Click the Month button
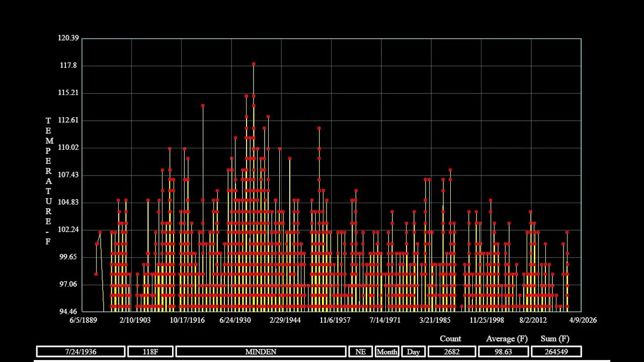This screenshot has height=362, width=644. pyautogui.click(x=387, y=352)
